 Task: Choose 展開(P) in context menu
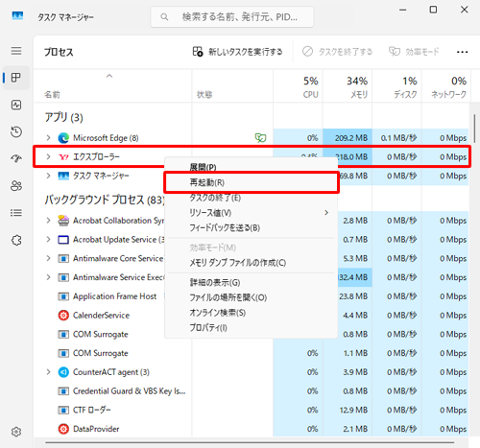[x=252, y=167]
